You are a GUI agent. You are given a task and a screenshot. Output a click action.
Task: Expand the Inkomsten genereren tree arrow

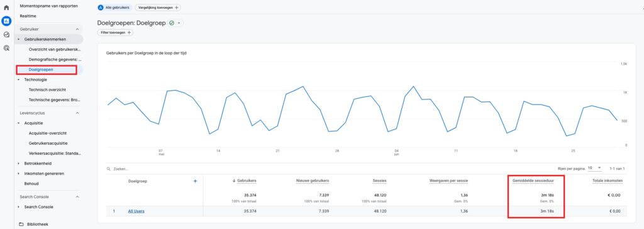(18, 174)
